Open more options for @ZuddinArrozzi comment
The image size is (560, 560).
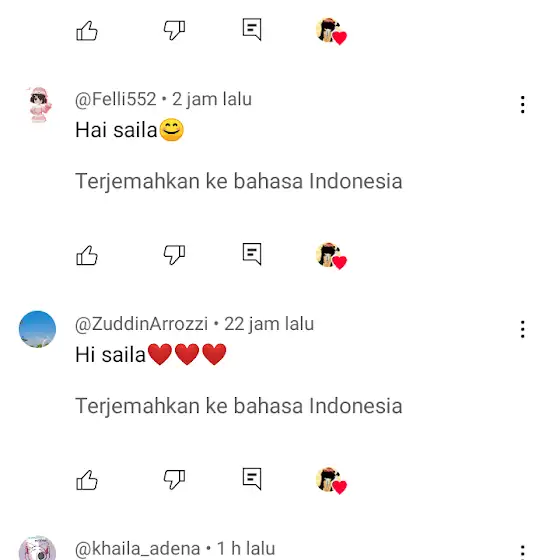(x=522, y=329)
